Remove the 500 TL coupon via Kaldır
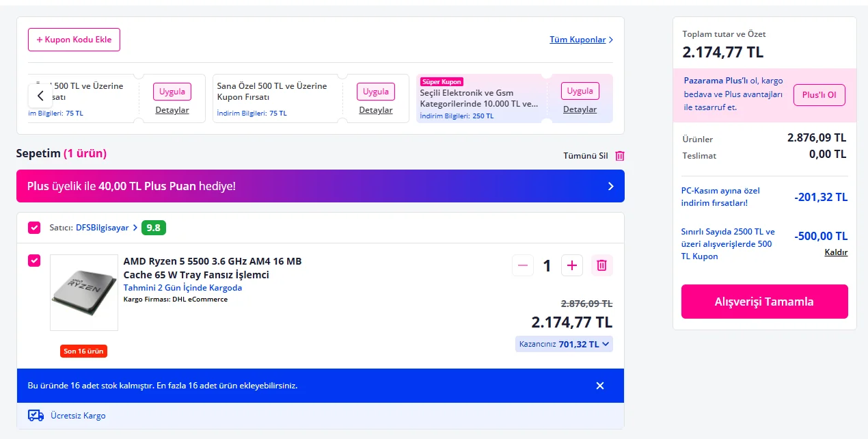This screenshot has height=439, width=868. (836, 252)
